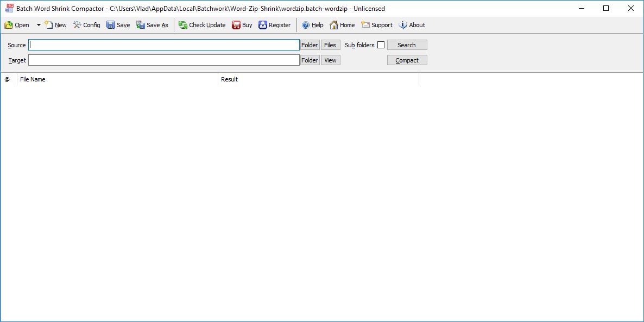Click the Compact button
The width and height of the screenshot is (644, 322).
[x=407, y=60]
